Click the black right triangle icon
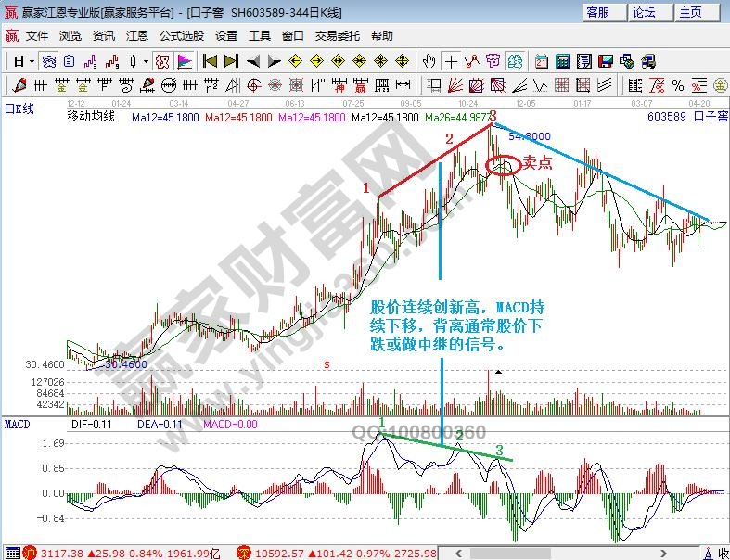This screenshot has width=730, height=560. click(x=275, y=61)
